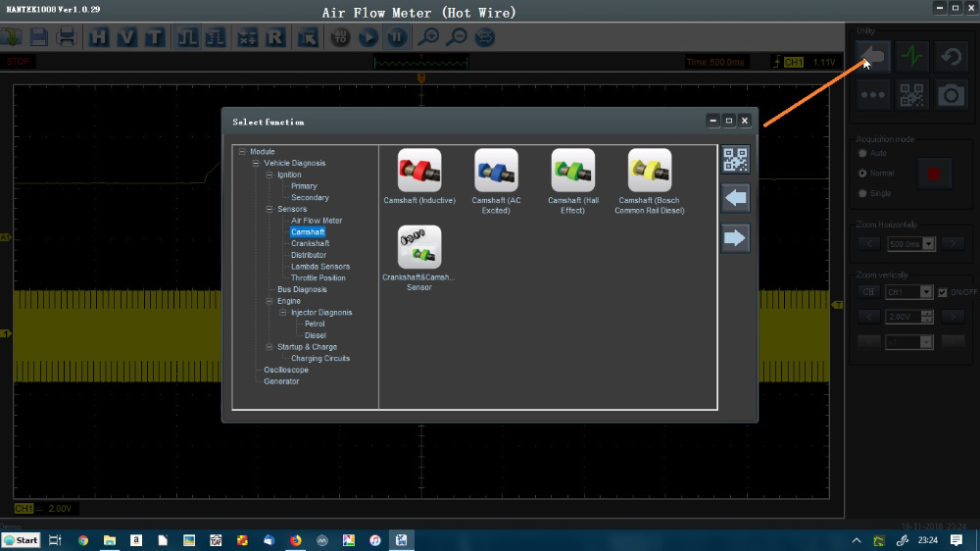Collapse the Engine tree node
This screenshot has height=551, width=980.
click(269, 301)
